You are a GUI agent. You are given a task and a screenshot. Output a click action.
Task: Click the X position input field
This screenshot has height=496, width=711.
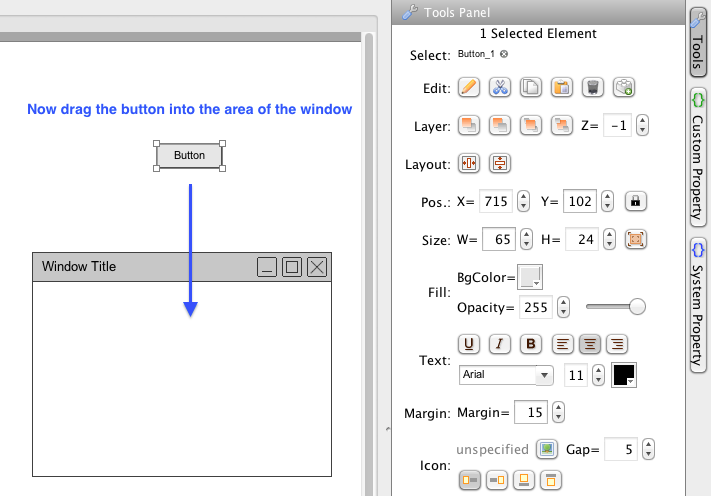(496, 201)
